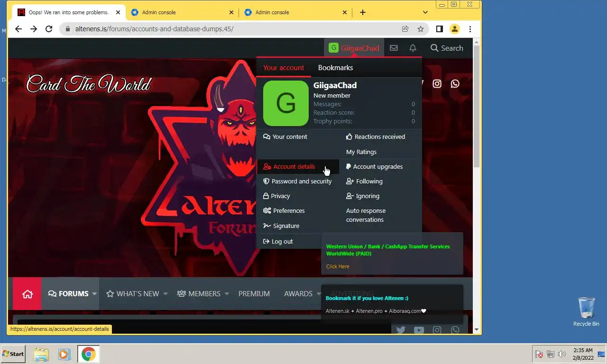Open Recycle Bin on desktop

pyautogui.click(x=586, y=311)
